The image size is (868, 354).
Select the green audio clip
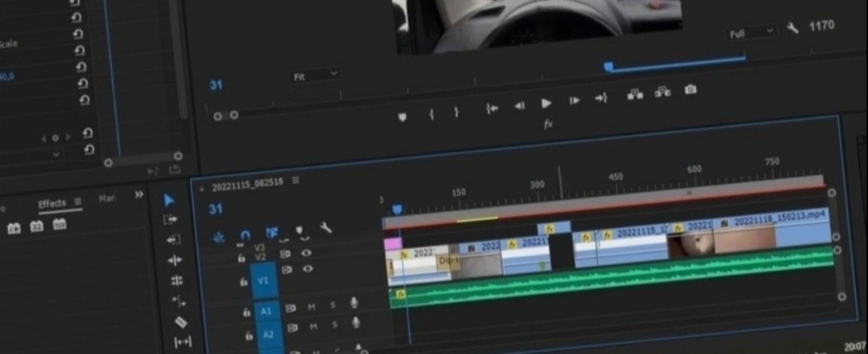coord(612,277)
